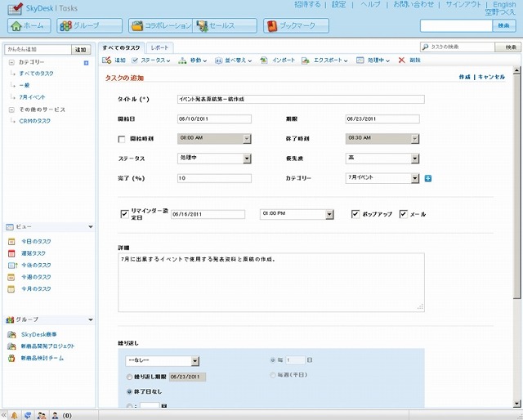Select the 毎週(平日) radio button

[x=273, y=375]
